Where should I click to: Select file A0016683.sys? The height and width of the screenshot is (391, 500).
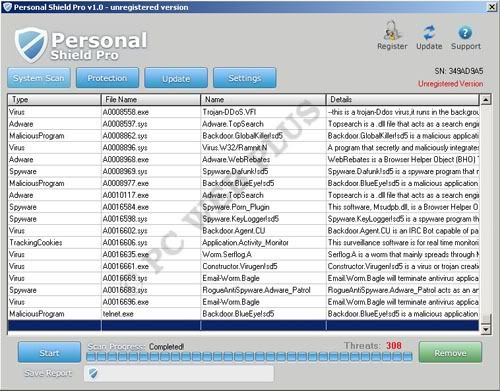coord(151,290)
